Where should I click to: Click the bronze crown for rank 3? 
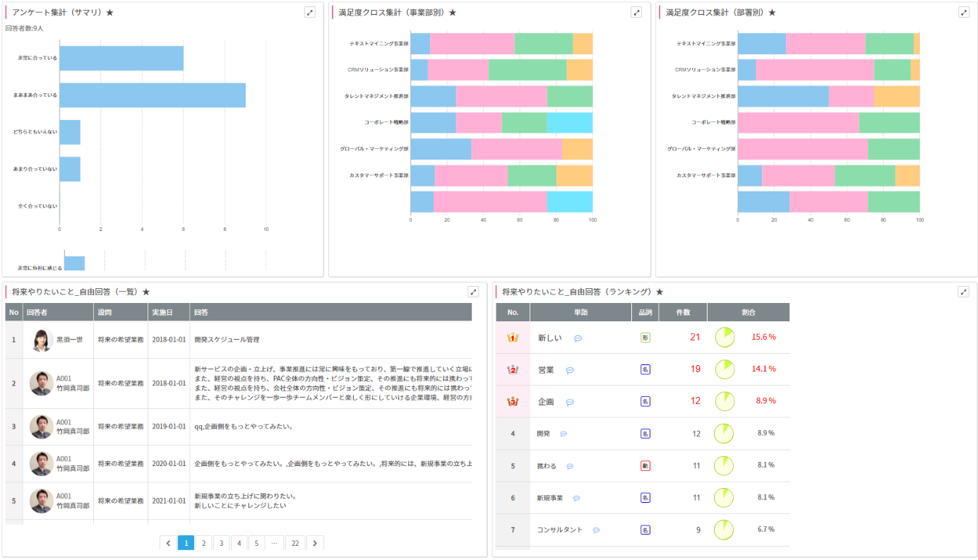[x=513, y=401]
